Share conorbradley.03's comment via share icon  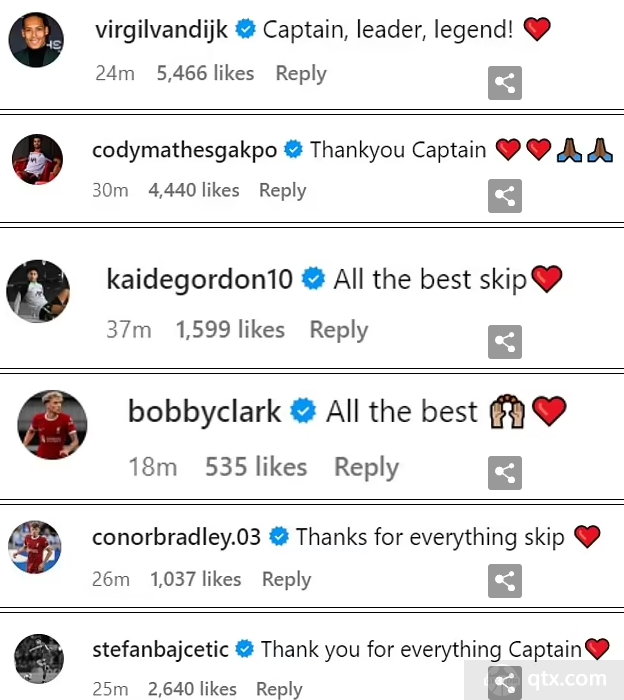point(505,581)
